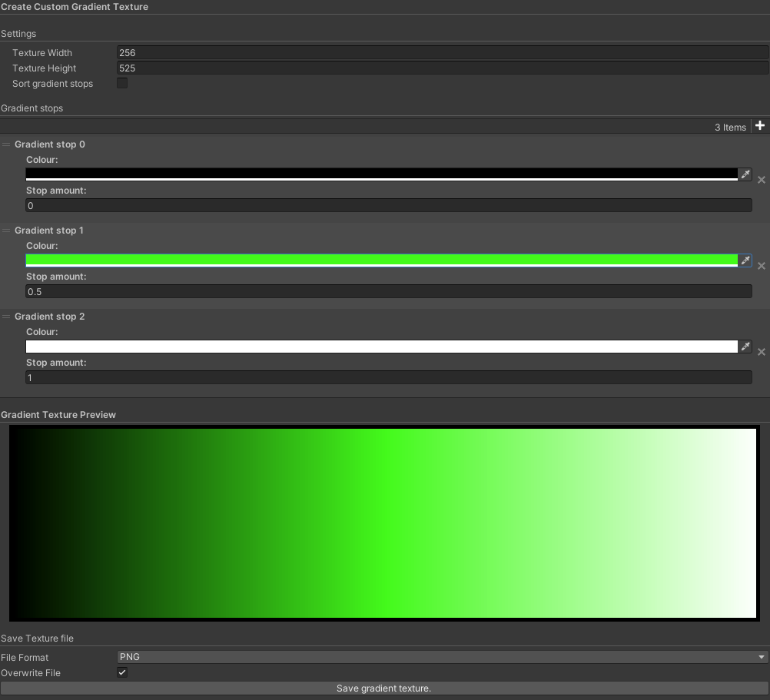
Task: Click the Save Texture file heading
Action: click(38, 639)
